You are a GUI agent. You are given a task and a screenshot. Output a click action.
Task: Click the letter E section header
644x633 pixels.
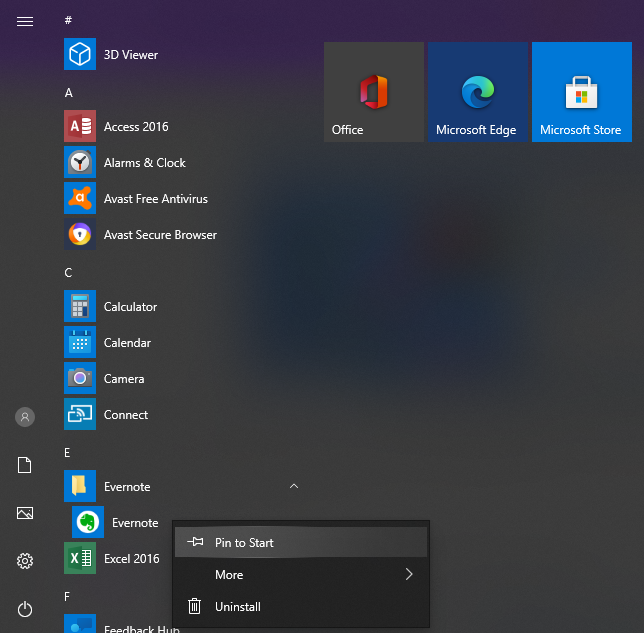(67, 453)
